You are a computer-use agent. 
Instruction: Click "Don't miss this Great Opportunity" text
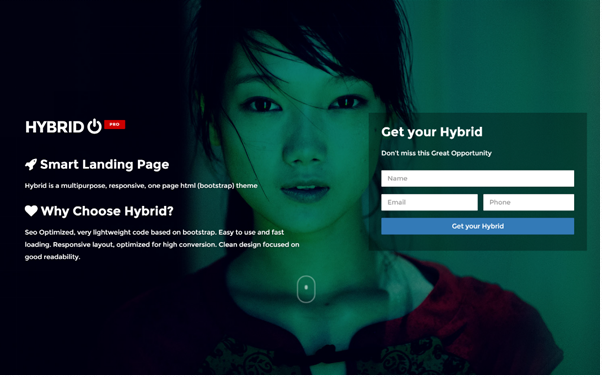coord(436,153)
